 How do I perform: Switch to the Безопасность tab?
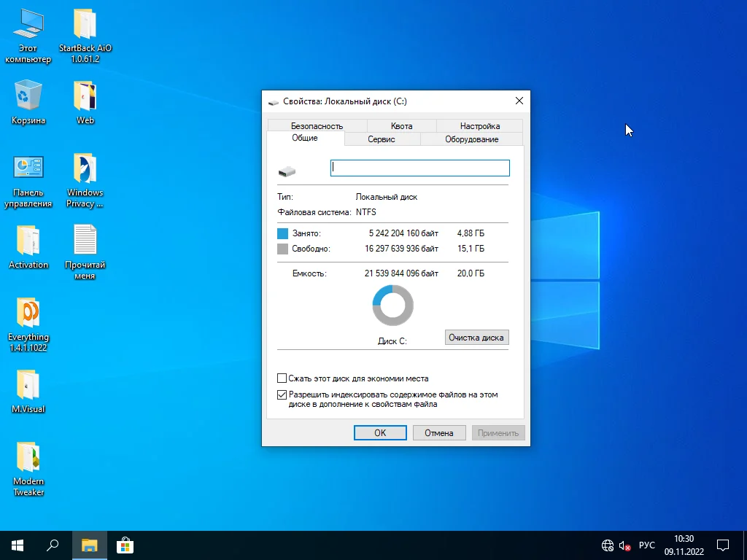[316, 125]
